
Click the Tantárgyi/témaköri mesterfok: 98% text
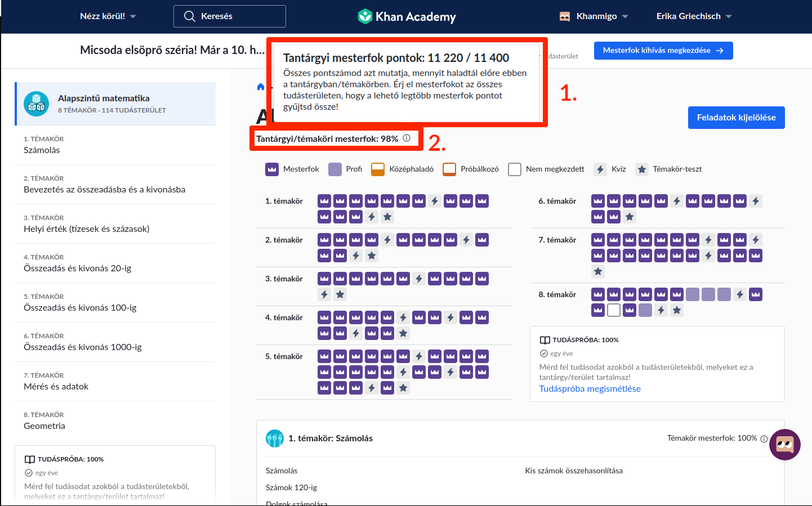click(x=327, y=138)
